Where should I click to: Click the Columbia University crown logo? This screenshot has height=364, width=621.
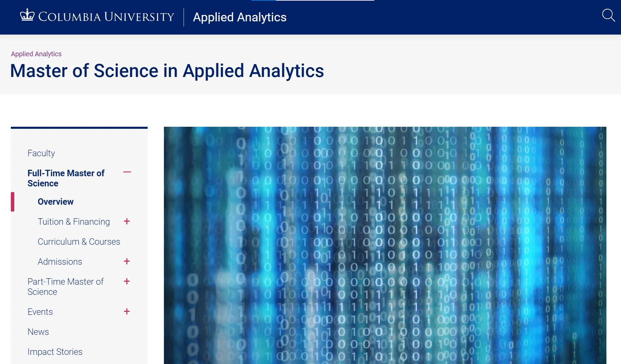coord(27,15)
